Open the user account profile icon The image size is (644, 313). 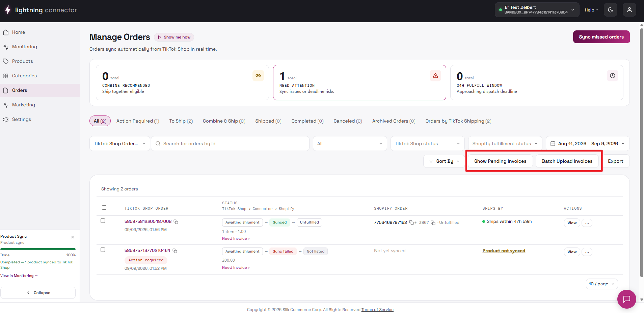pyautogui.click(x=629, y=10)
